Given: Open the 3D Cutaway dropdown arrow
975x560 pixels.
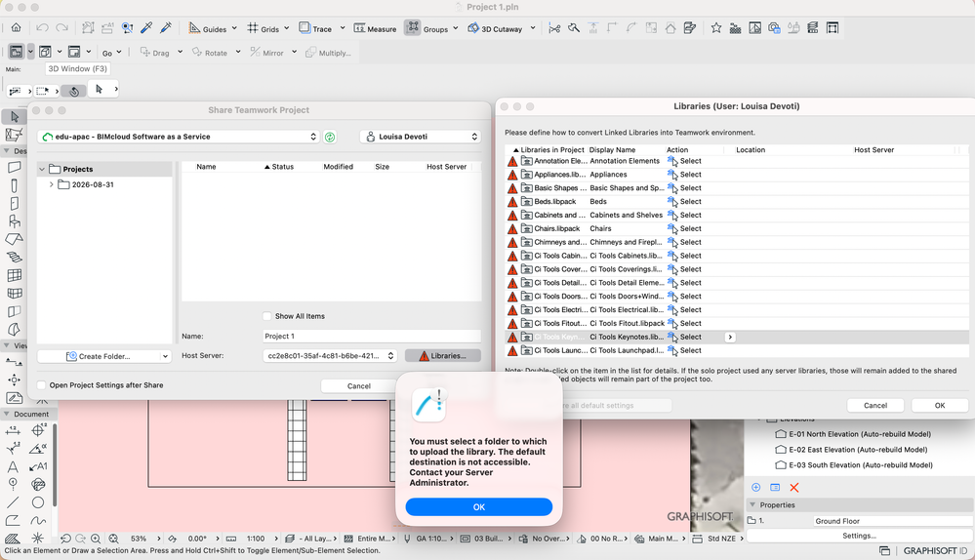Looking at the screenshot, I should 533,28.
